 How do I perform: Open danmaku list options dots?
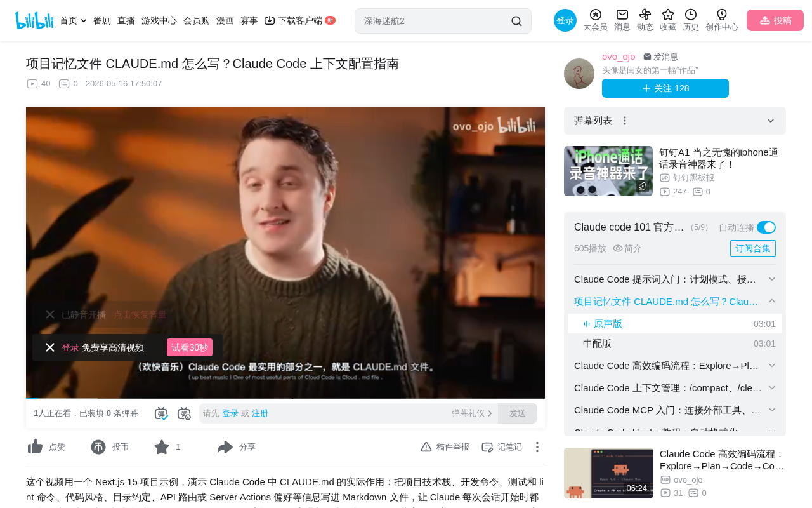[625, 121]
